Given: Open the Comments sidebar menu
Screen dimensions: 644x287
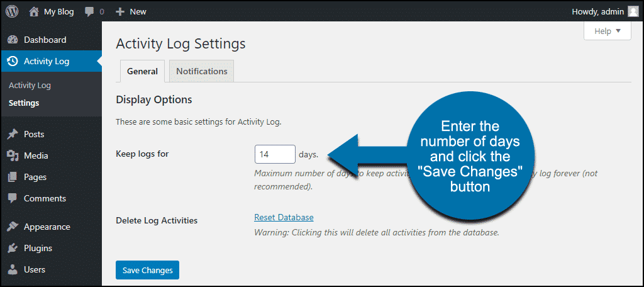Looking at the screenshot, I should (x=51, y=198).
